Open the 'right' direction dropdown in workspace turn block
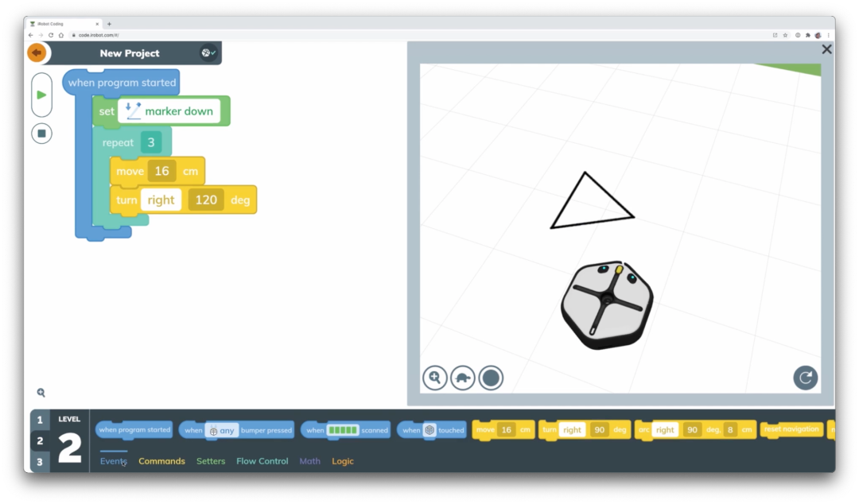This screenshot has height=504, width=859. tap(161, 200)
